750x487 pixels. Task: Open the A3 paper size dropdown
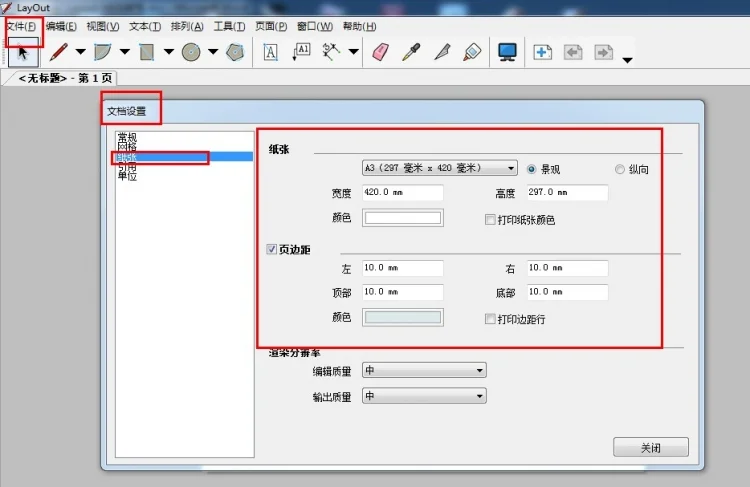click(440, 168)
